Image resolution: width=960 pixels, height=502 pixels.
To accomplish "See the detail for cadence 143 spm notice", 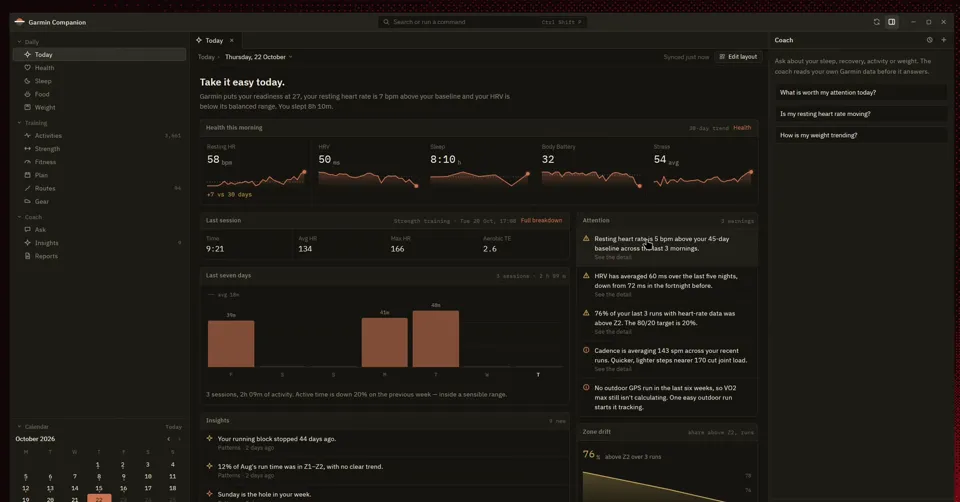I will [x=613, y=369].
